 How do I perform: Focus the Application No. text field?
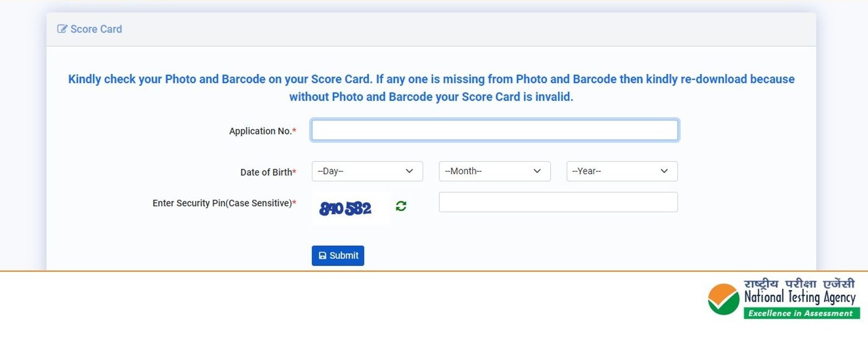pos(494,130)
